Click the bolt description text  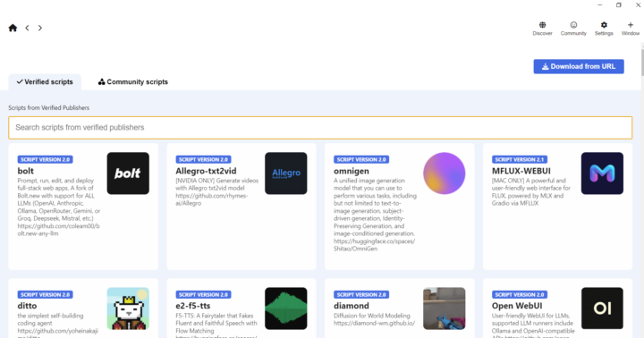pos(59,207)
